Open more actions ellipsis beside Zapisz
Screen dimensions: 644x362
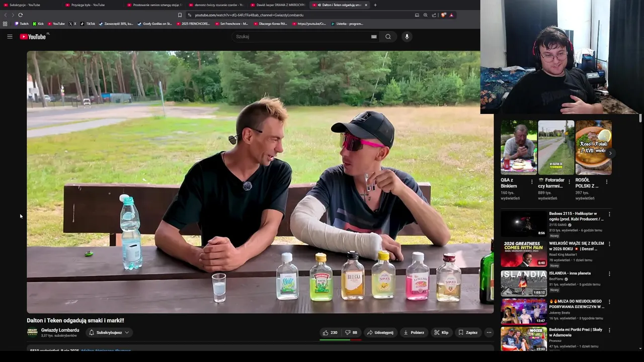(x=489, y=332)
